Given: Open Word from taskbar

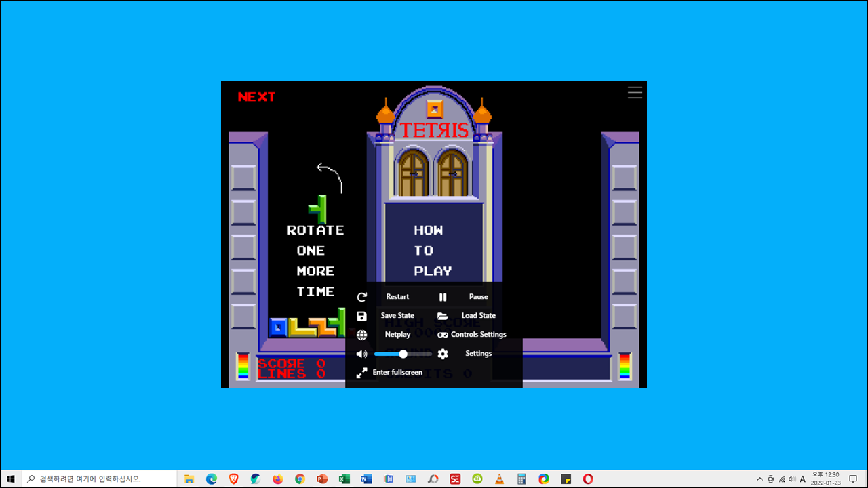Looking at the screenshot, I should click(366, 479).
